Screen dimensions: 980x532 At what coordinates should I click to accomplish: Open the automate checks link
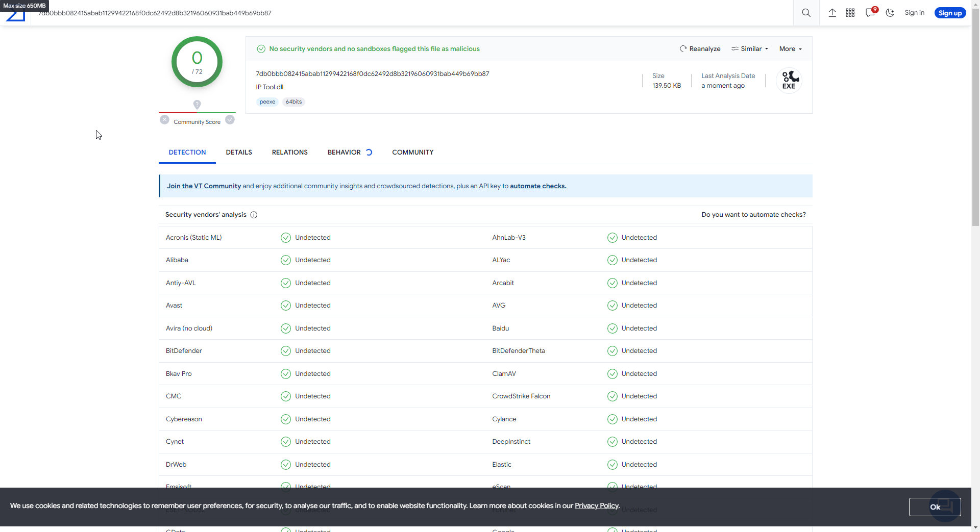click(538, 186)
